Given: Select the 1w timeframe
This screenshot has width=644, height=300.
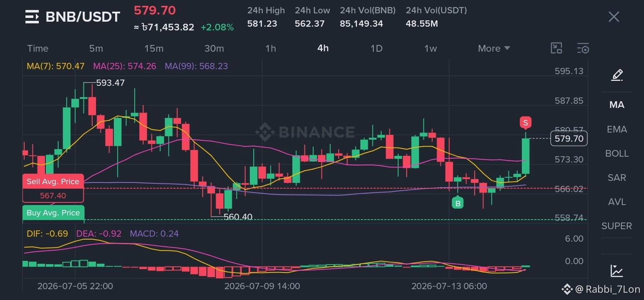Looking at the screenshot, I should [430, 48].
